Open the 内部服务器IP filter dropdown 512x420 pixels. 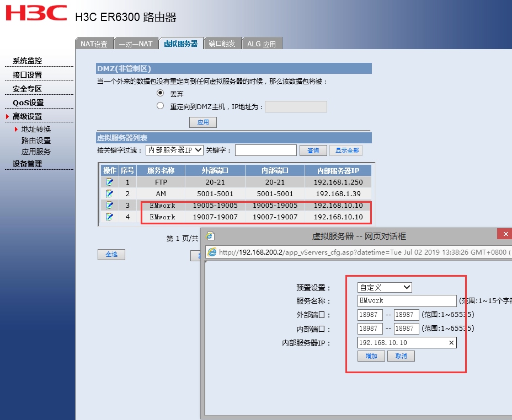pos(175,150)
